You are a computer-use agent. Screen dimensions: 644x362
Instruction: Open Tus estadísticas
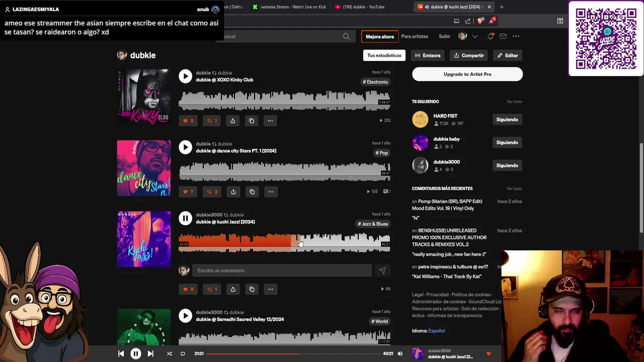[384, 55]
